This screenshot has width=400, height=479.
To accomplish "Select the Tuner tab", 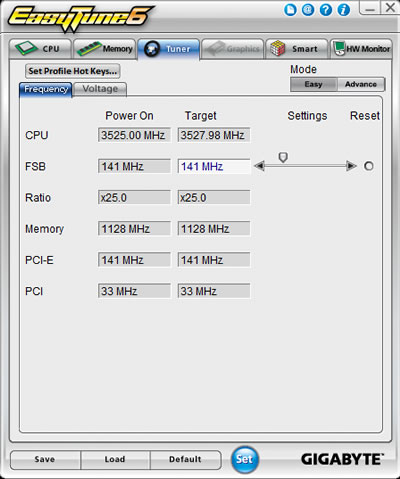I will point(169,49).
